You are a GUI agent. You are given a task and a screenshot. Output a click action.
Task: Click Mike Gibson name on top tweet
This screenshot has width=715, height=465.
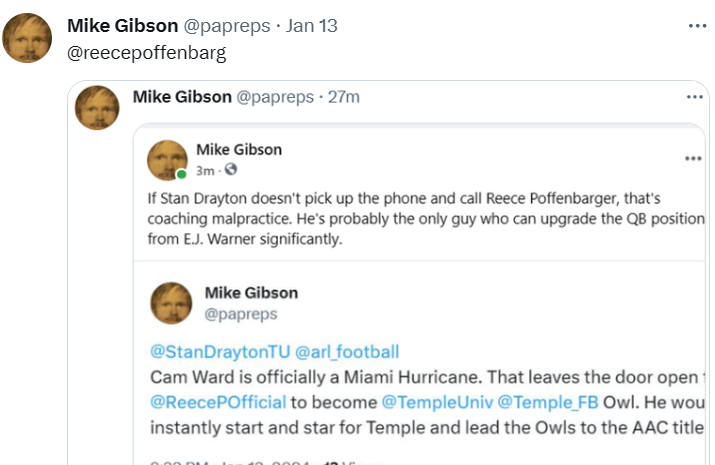pyautogui.click(x=122, y=26)
